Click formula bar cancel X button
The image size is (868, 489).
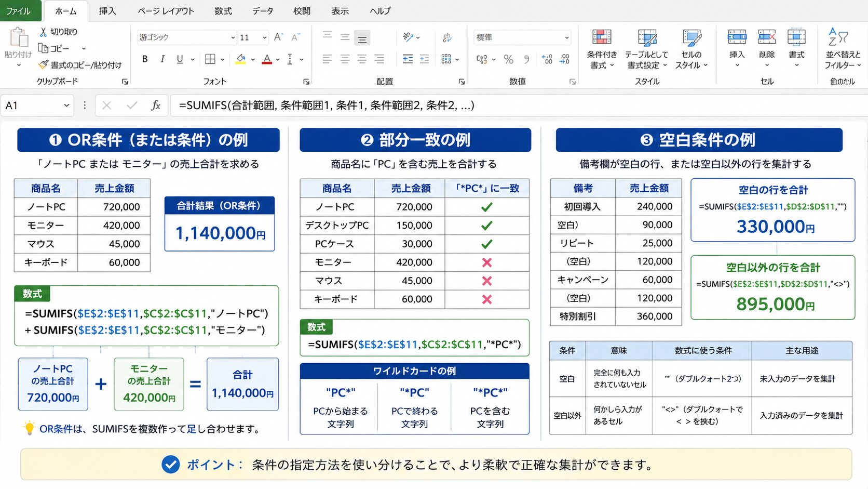pos(107,105)
